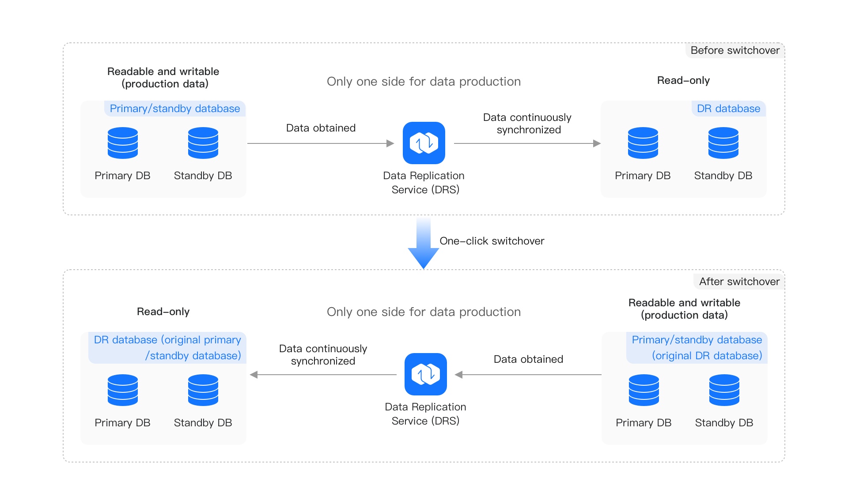Click the Standby DB icon in the after-switchover production side
The image size is (848, 504).
click(723, 390)
